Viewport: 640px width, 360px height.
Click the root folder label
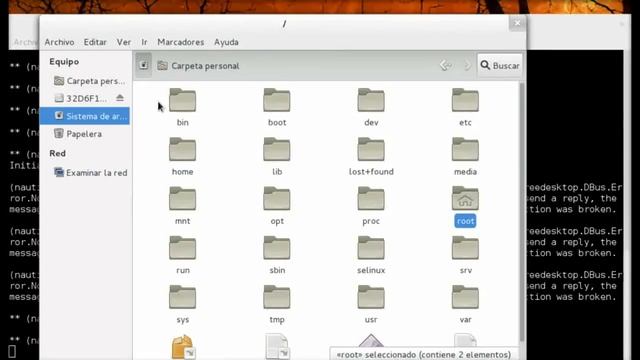pos(465,221)
